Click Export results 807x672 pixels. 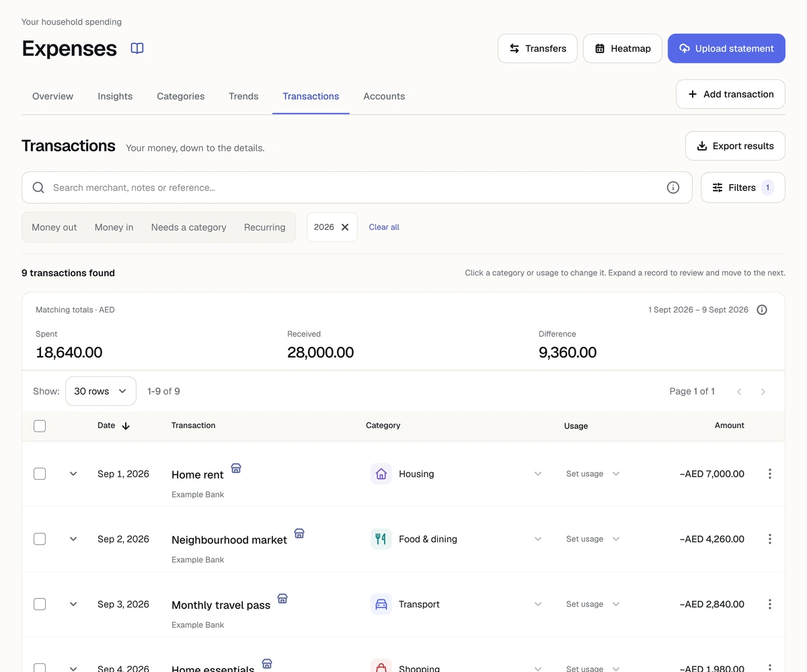[735, 146]
